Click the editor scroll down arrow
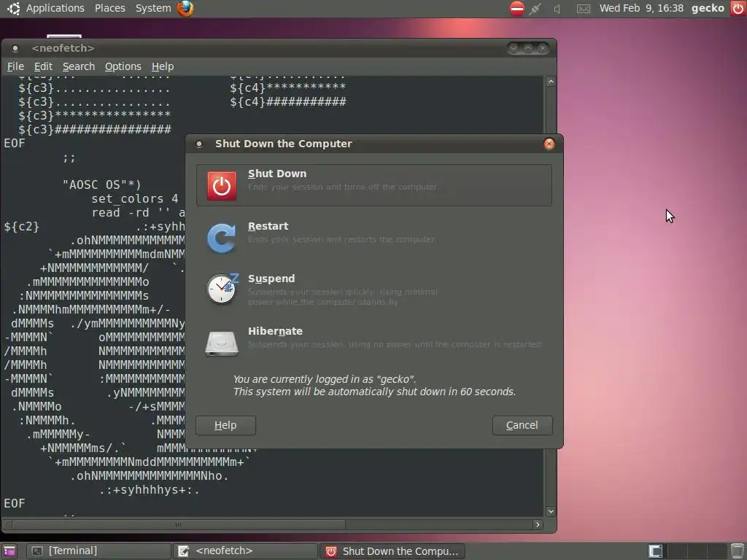This screenshot has width=747, height=560. [551, 511]
